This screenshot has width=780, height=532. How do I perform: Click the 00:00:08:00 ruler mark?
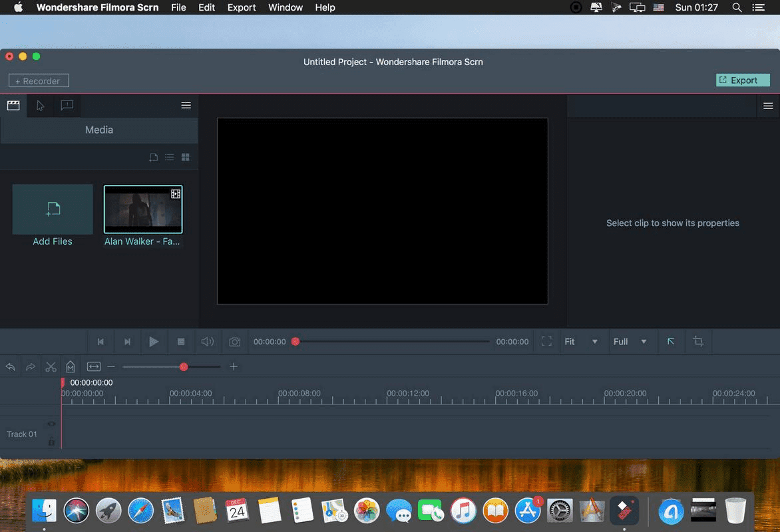click(299, 393)
